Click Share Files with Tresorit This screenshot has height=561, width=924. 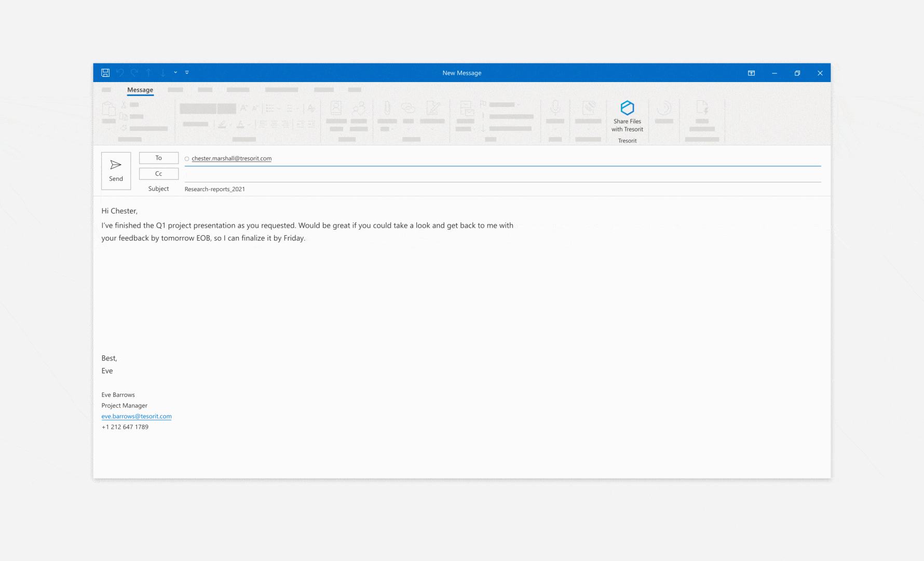pyautogui.click(x=627, y=116)
